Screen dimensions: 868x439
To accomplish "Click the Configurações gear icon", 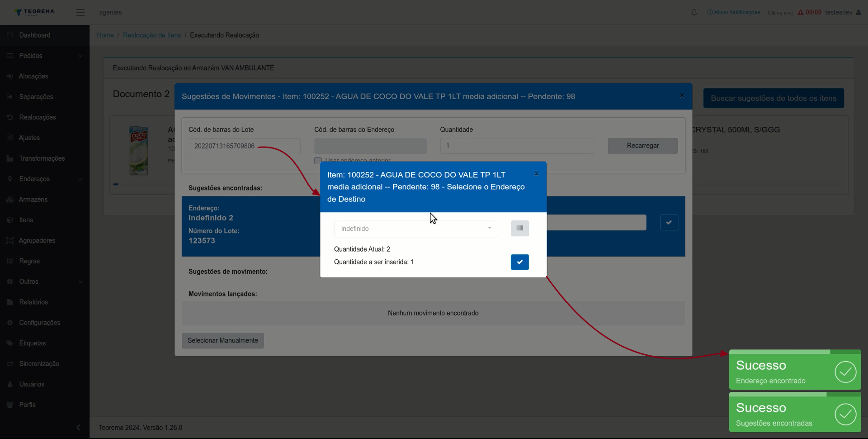I will pos(10,323).
